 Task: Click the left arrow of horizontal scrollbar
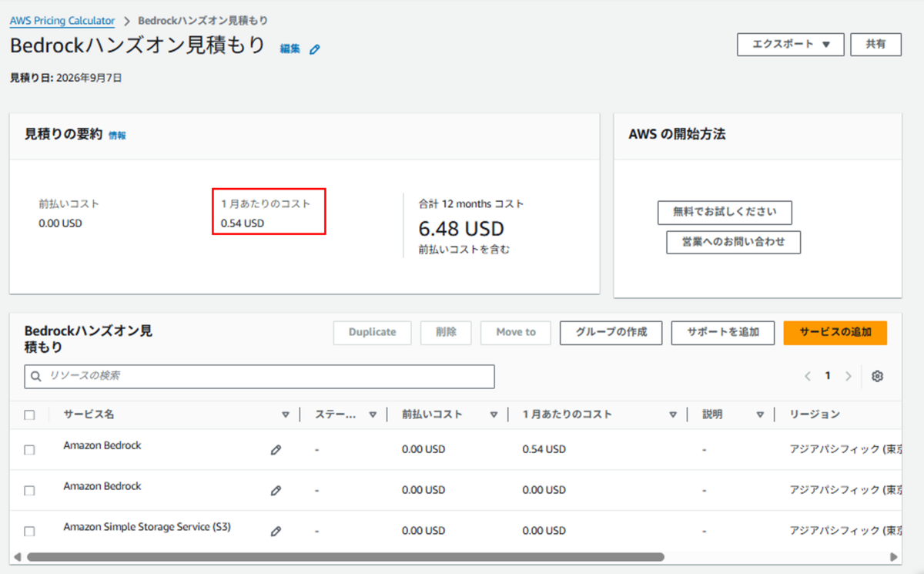coord(18,556)
